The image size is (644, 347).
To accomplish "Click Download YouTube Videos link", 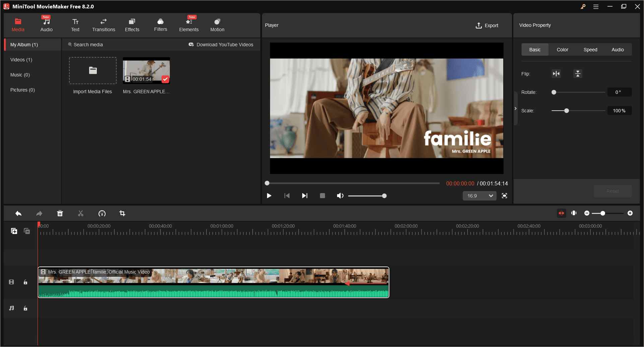I will click(221, 45).
